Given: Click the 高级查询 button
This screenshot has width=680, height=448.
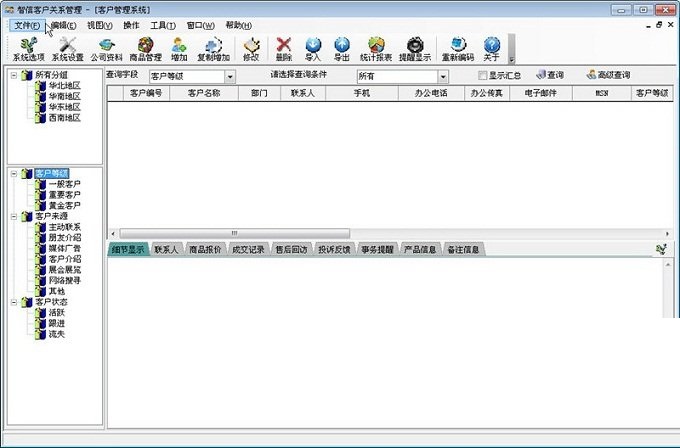Looking at the screenshot, I should tap(608, 75).
